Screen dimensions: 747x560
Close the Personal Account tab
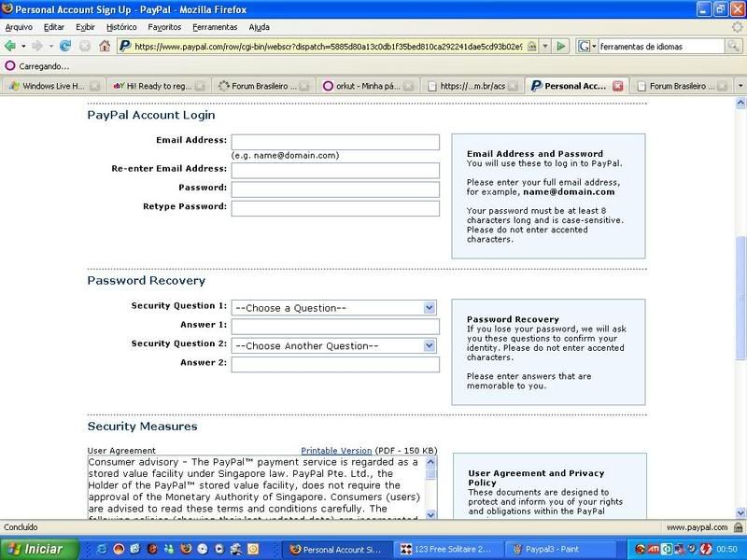(618, 86)
